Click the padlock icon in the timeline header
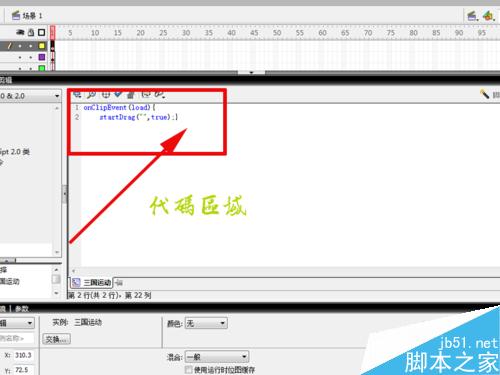500x375 pixels. [x=31, y=32]
